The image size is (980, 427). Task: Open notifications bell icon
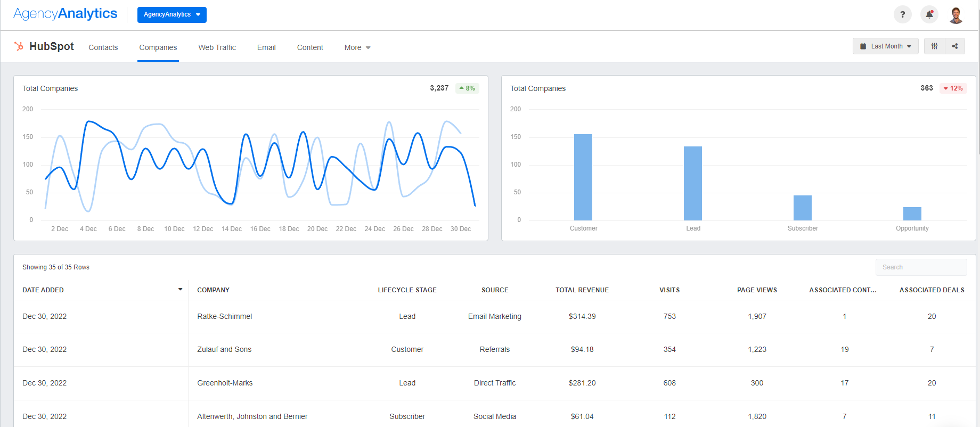click(x=929, y=14)
